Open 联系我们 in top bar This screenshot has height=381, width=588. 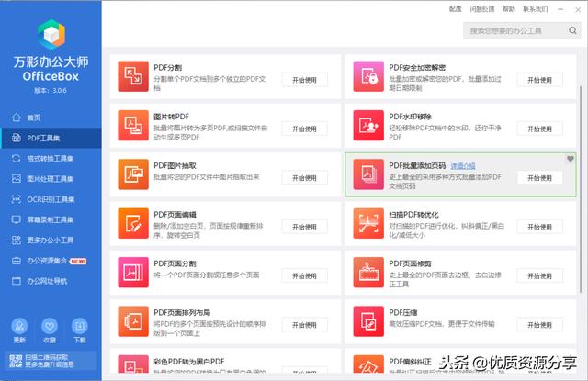(x=535, y=9)
